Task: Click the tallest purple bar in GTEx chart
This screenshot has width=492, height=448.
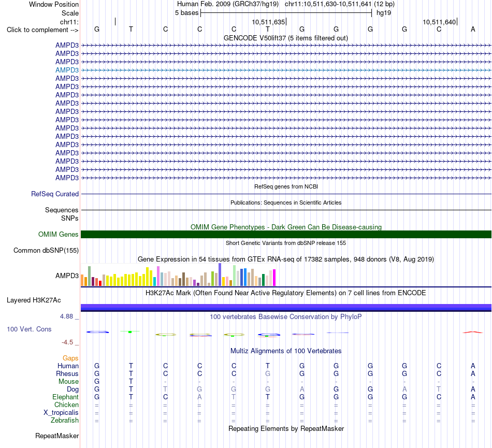Action: click(220, 274)
